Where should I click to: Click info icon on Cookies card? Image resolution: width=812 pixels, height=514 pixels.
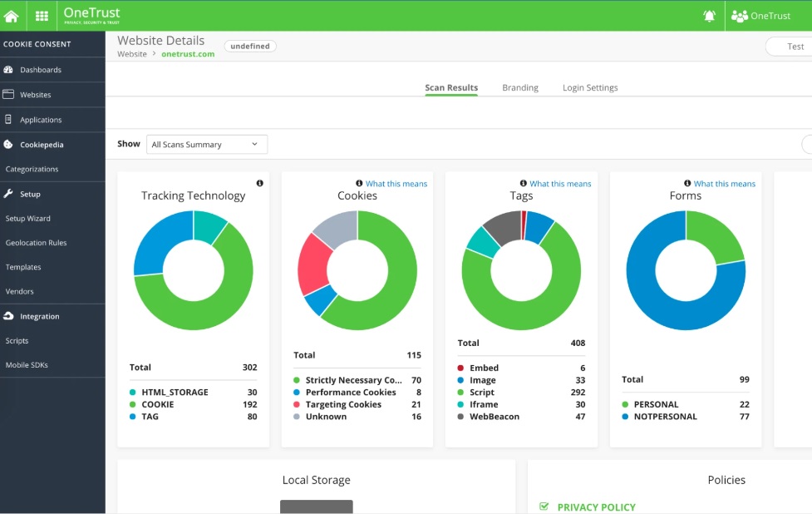point(359,183)
